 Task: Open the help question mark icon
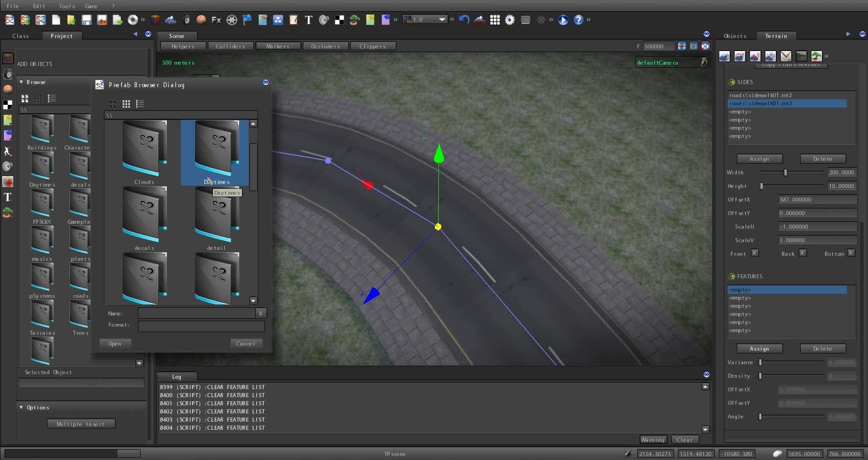578,20
